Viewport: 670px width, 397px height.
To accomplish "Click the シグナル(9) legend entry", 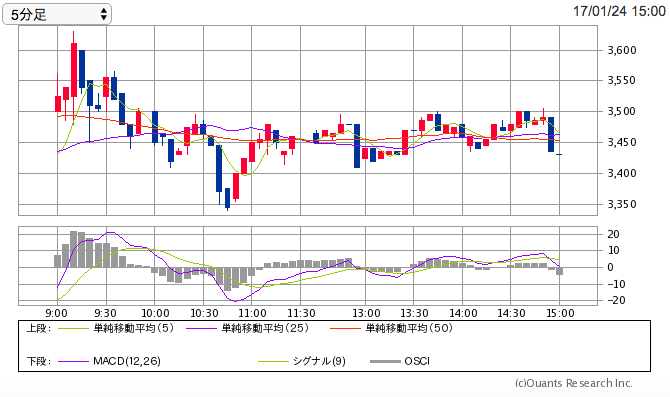I will 319,361.
